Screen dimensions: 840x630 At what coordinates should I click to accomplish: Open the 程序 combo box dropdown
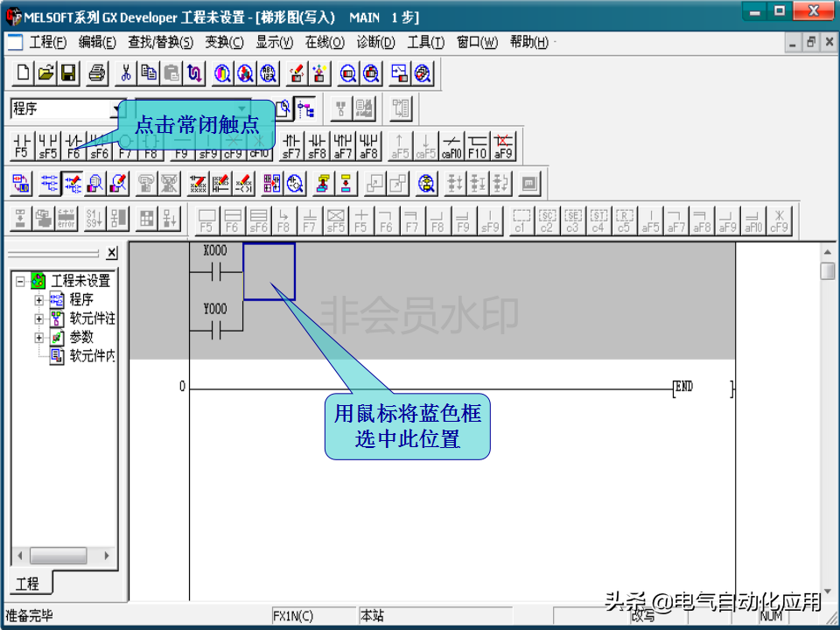tap(115, 109)
